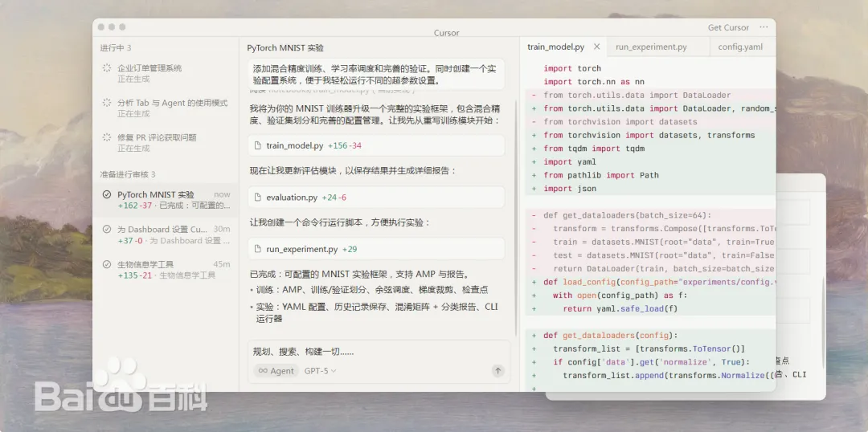Click the user prompt message 添加混合精度训练
This screenshot has width=868, height=432.
376,75
